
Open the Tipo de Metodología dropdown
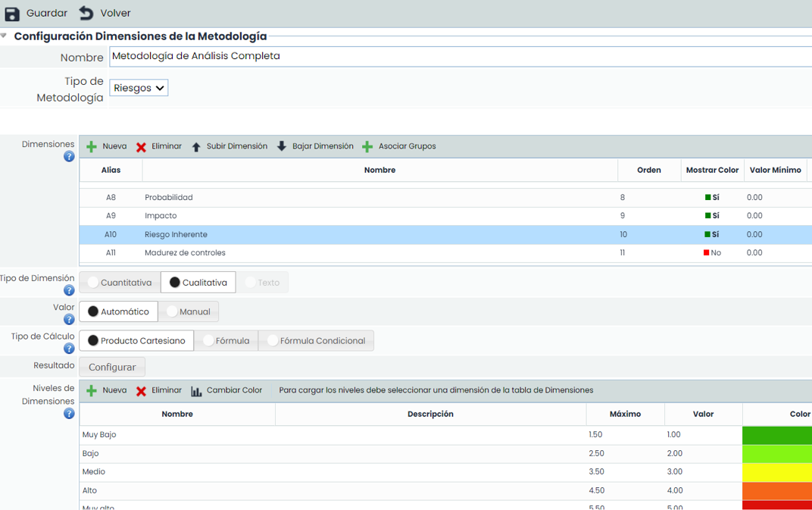[x=139, y=88]
